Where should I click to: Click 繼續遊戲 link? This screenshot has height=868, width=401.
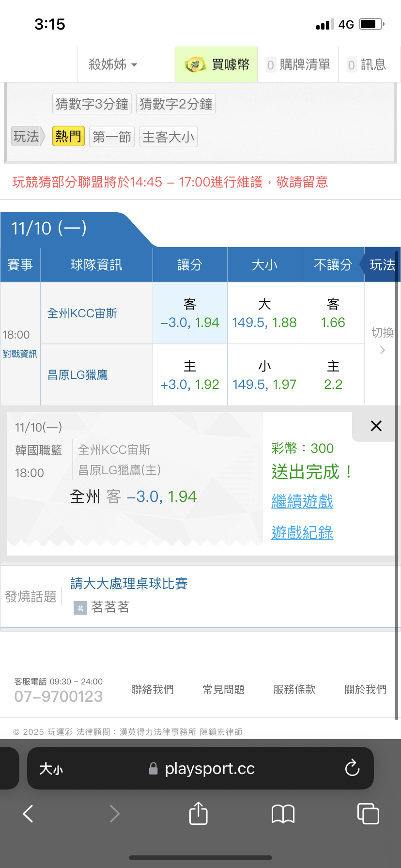pyautogui.click(x=302, y=501)
